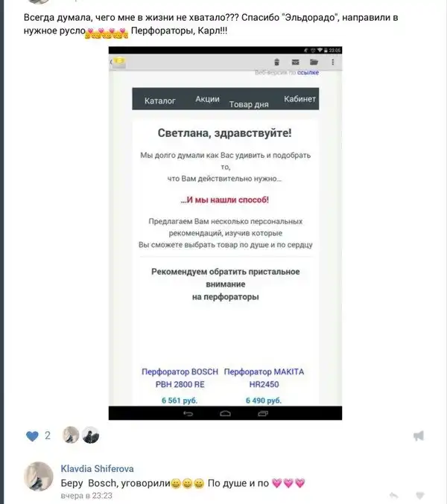
Task: Tap the envelope icon in email toolbar
Action: 295,62
